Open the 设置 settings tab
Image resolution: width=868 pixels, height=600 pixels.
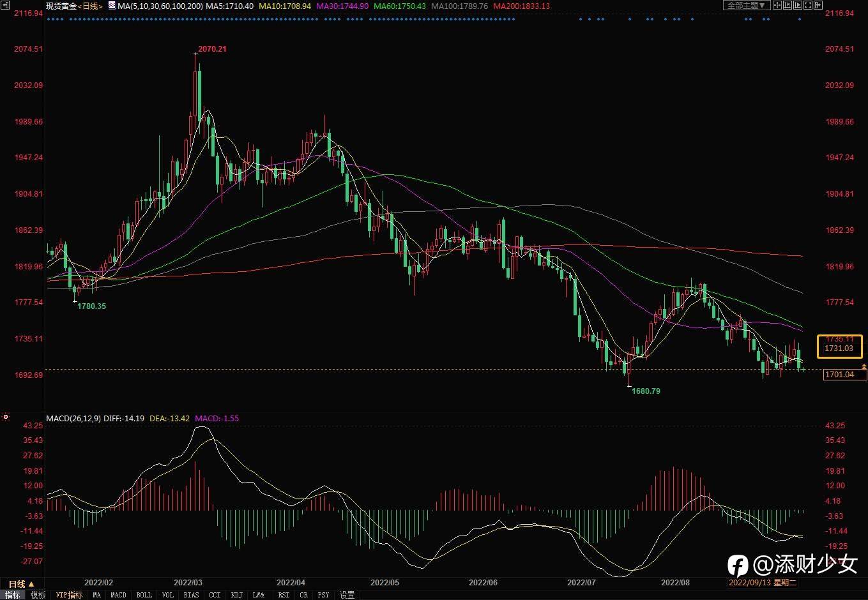coord(347,595)
